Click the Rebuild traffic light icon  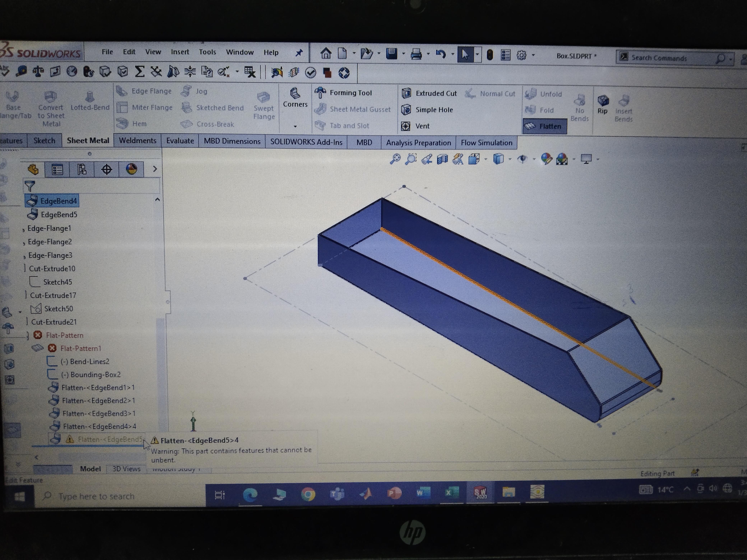pyautogui.click(x=490, y=55)
